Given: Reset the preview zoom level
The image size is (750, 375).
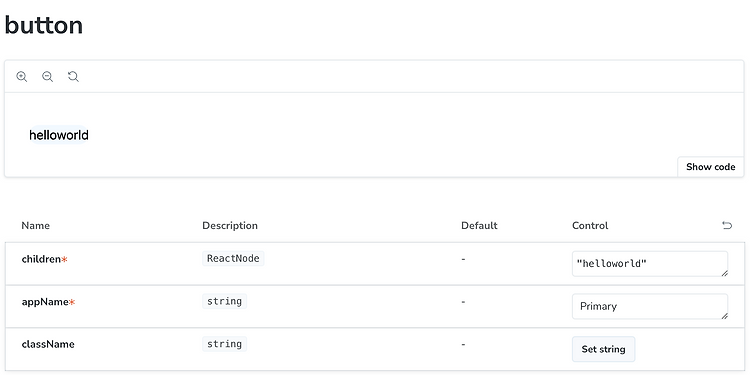Looking at the screenshot, I should [x=73, y=77].
